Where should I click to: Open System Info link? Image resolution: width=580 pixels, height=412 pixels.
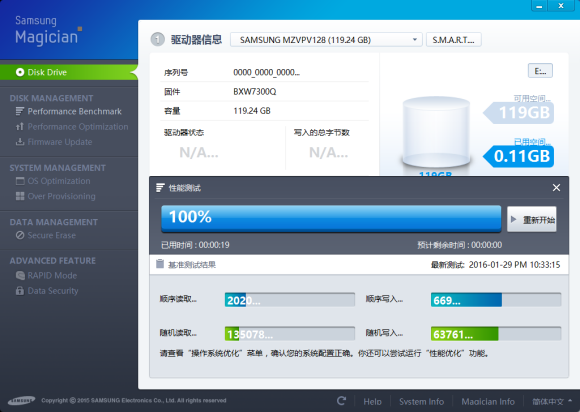click(421, 401)
